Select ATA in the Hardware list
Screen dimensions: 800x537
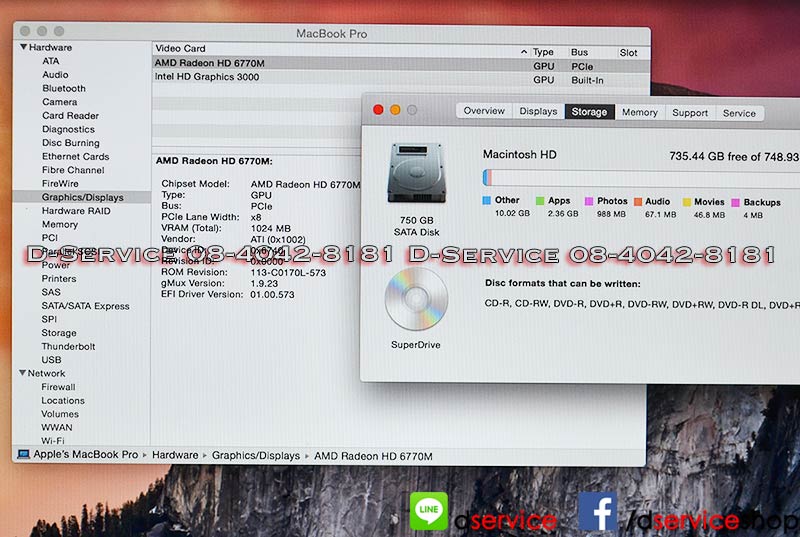tap(51, 61)
